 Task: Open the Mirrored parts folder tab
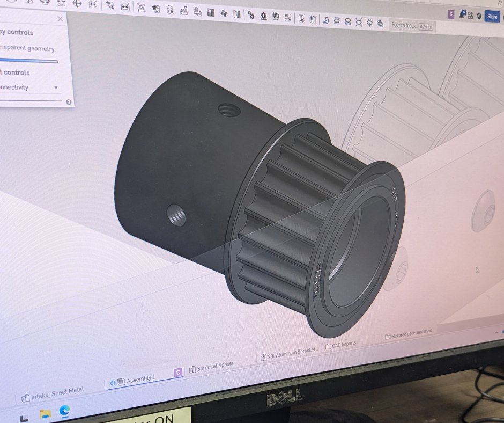[x=410, y=334]
